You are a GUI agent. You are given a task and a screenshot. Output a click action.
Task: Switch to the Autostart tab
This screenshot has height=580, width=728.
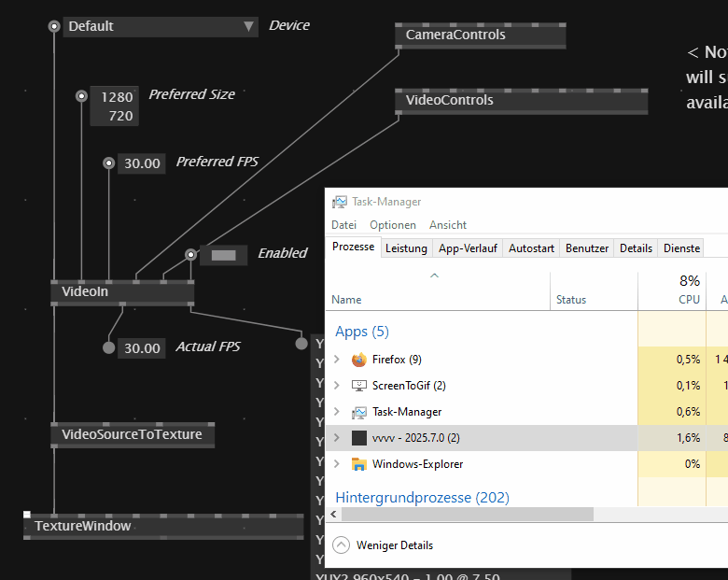click(x=531, y=248)
